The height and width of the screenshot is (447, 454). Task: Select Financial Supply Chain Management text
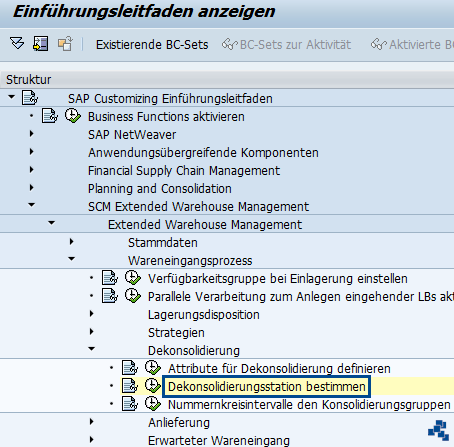(x=184, y=171)
